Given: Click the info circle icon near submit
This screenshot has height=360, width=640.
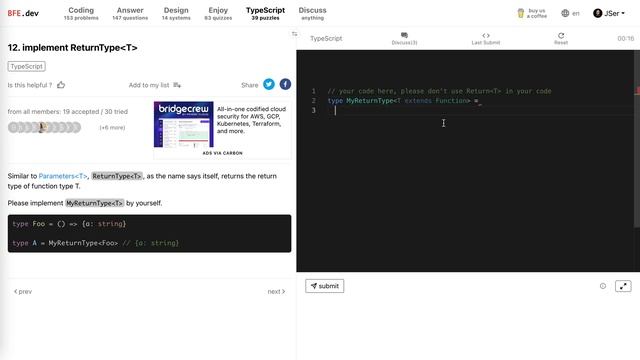Looking at the screenshot, I should [603, 286].
